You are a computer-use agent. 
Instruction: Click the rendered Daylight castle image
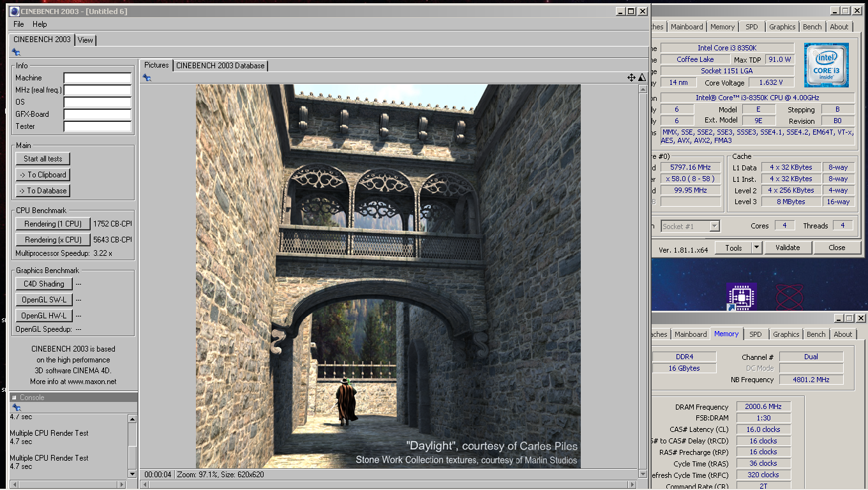pos(388,276)
